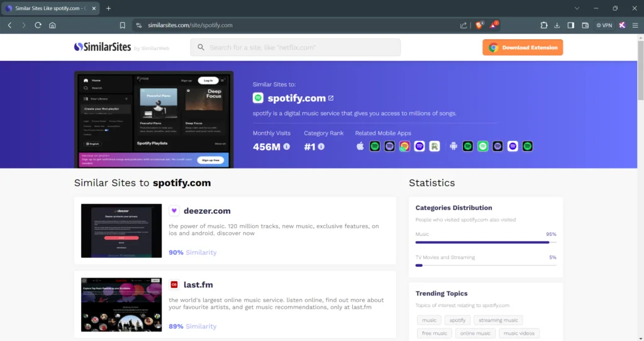The image size is (644, 341).
Task: Open the browser home page icon
Action: pos(52,25)
